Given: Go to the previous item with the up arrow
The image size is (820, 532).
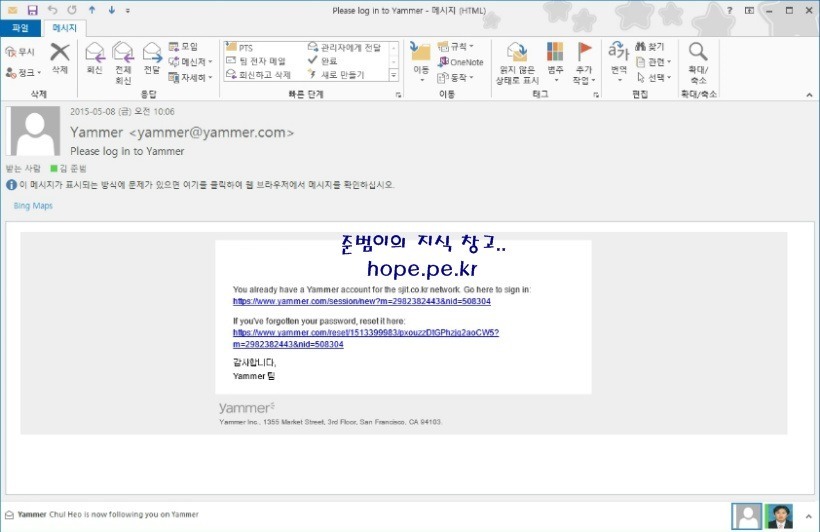Looking at the screenshot, I should point(92,10).
